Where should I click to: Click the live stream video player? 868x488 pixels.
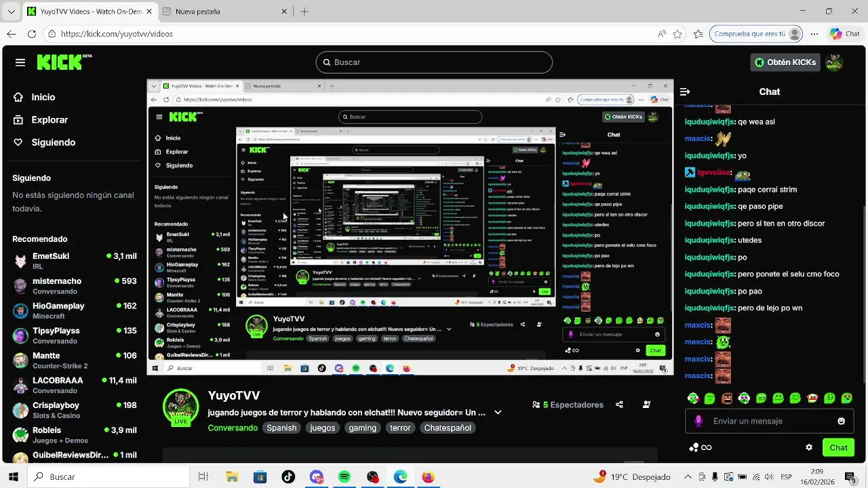click(410, 228)
